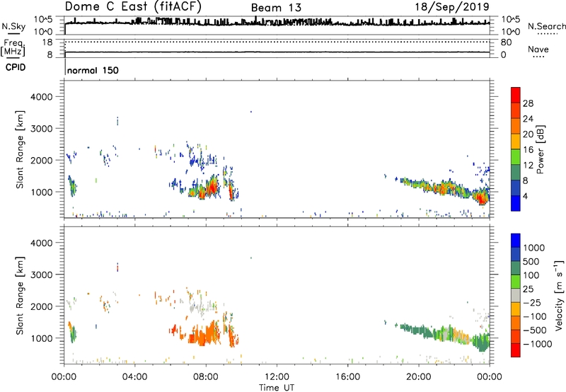Click the '12:00' time axis label

point(277,377)
